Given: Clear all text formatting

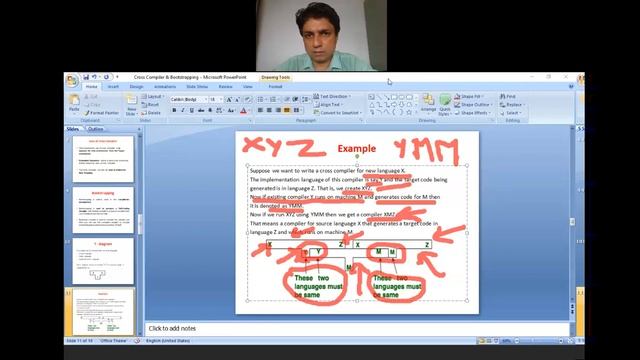Looking at the screenshot, I should pos(247,100).
